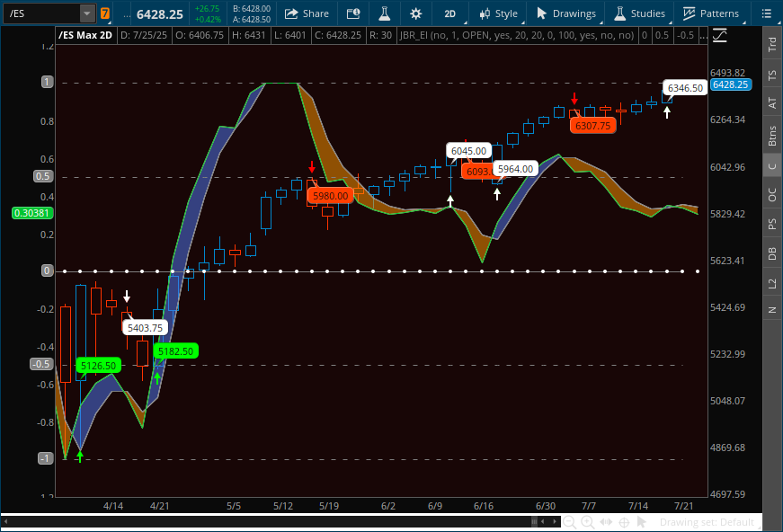Open the TS sidebar tab
The width and height of the screenshot is (783, 532).
tap(772, 75)
